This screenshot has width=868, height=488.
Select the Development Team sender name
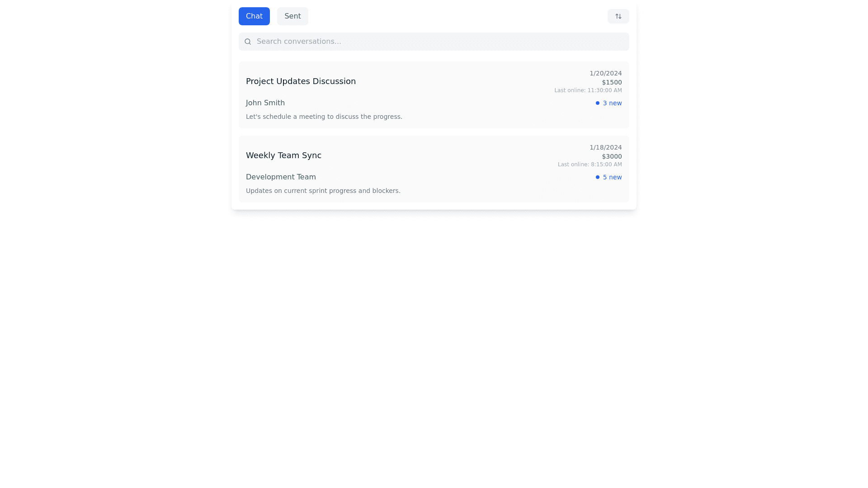(281, 177)
